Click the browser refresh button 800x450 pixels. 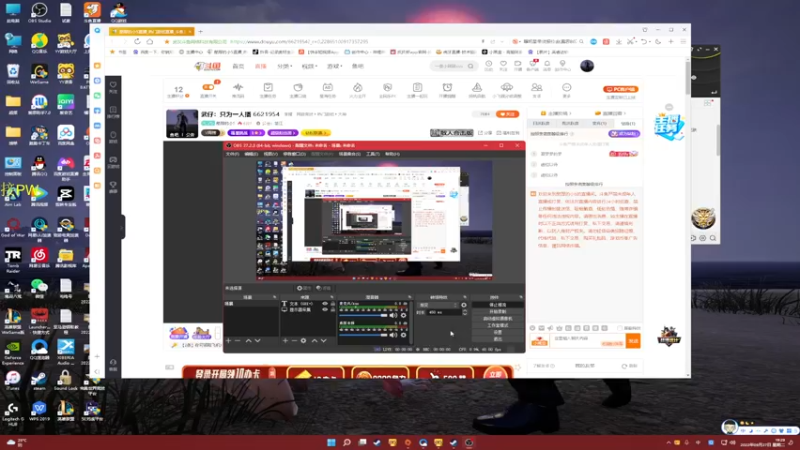137,41
